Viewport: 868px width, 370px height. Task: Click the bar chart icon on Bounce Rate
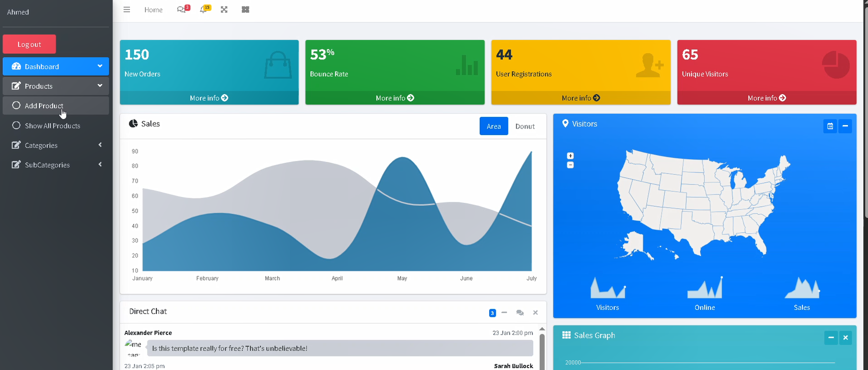point(467,65)
